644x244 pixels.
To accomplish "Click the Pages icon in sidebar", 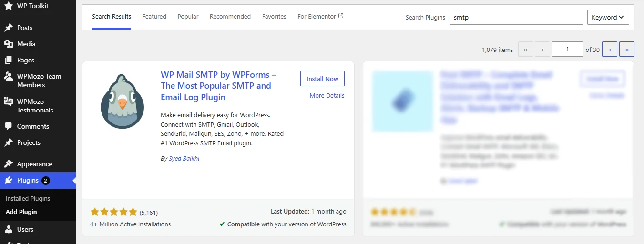I will 9,60.
